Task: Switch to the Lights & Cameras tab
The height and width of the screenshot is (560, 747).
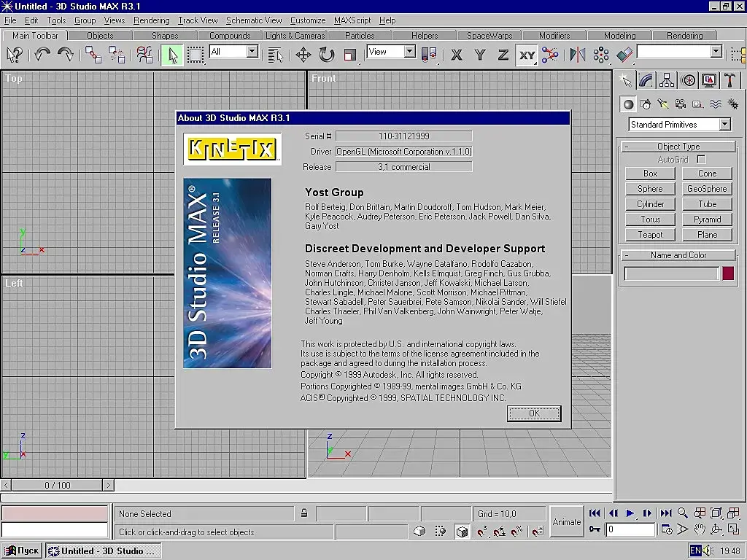Action: (295, 35)
